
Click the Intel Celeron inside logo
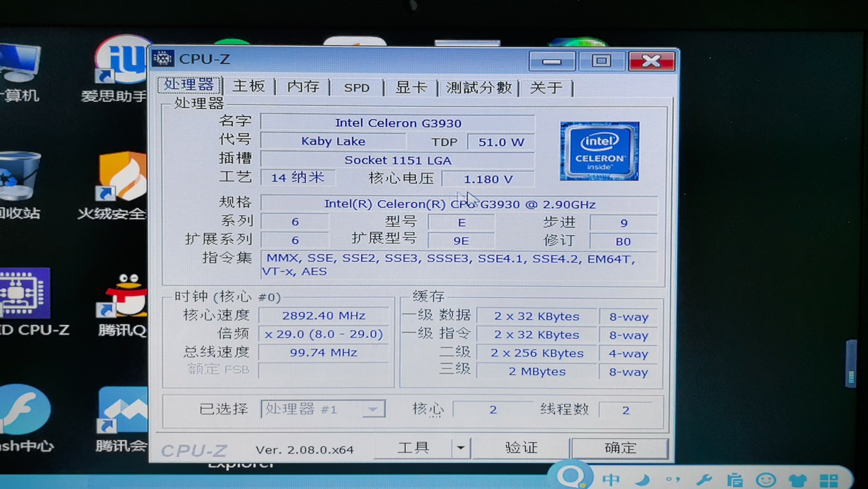coord(599,151)
